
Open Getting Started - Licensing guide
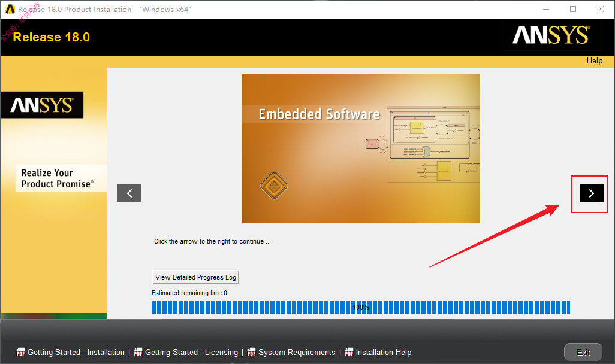[x=191, y=352]
